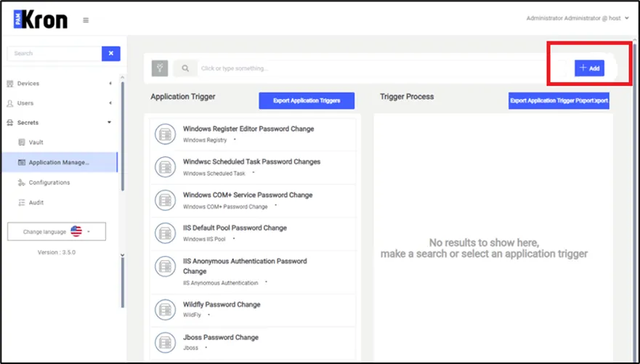Open the Administrator user dropdown
The width and height of the screenshot is (640, 364).
click(x=577, y=18)
